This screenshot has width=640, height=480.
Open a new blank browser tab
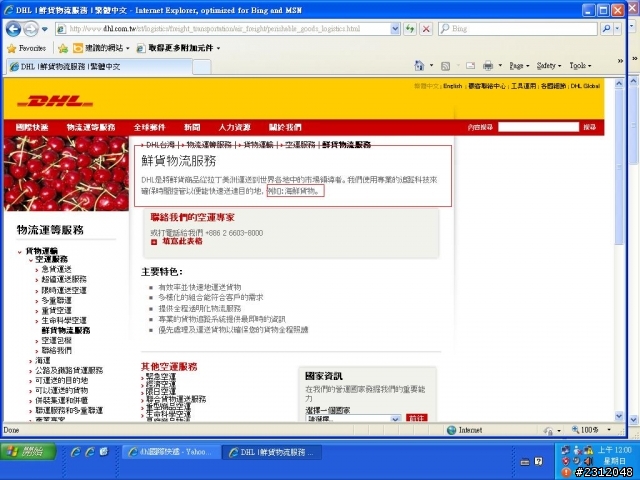click(x=202, y=67)
